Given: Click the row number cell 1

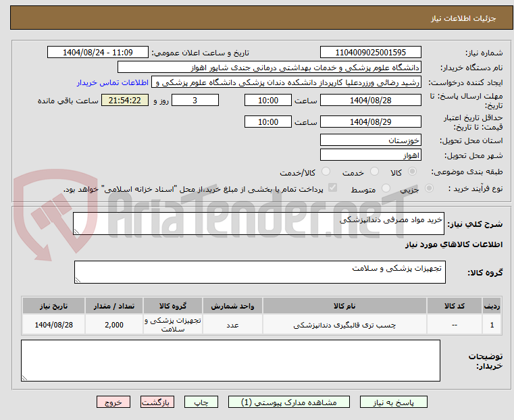Looking at the screenshot, I should pos(492,325).
